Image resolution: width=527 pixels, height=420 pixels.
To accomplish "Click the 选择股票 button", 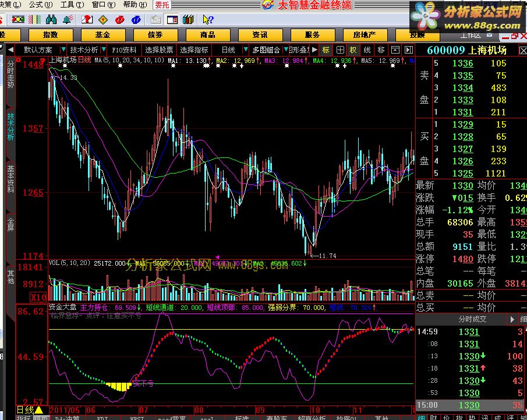I will 159,50.
